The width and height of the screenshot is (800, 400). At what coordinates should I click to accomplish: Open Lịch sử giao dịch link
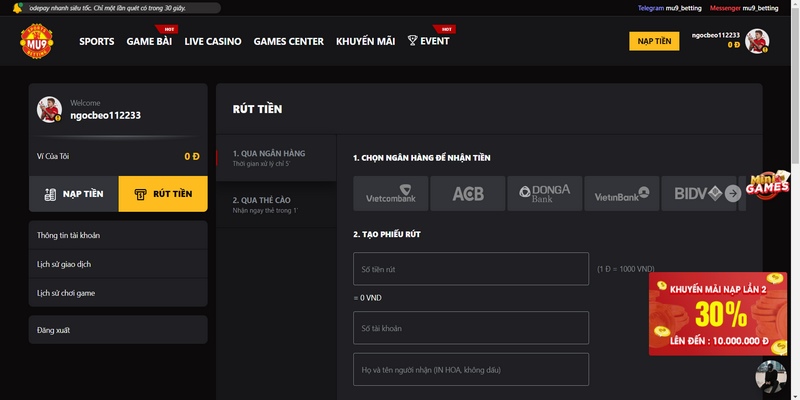(65, 264)
